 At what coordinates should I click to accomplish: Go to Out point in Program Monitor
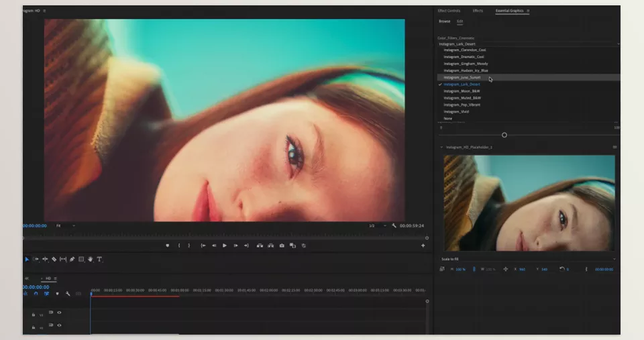246,245
